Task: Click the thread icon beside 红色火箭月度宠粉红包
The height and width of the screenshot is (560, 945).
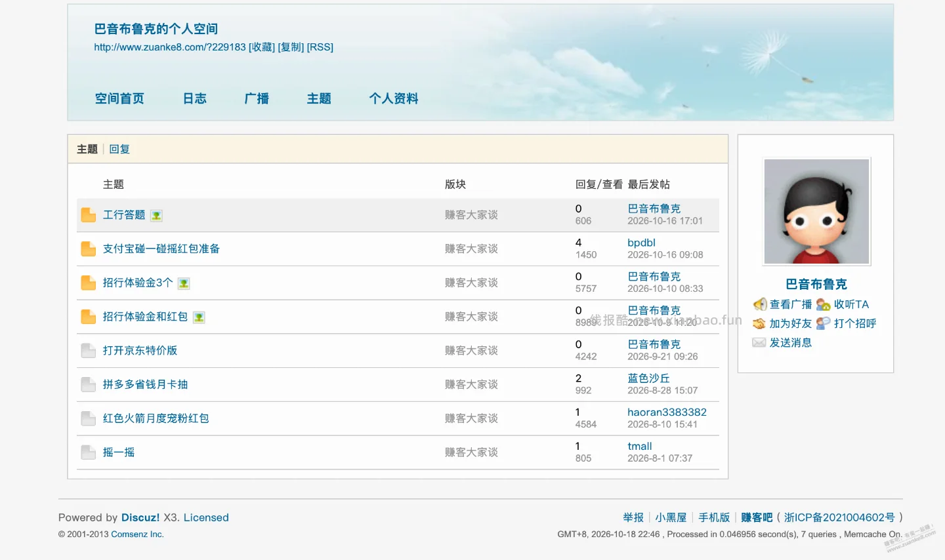Action: (x=89, y=418)
